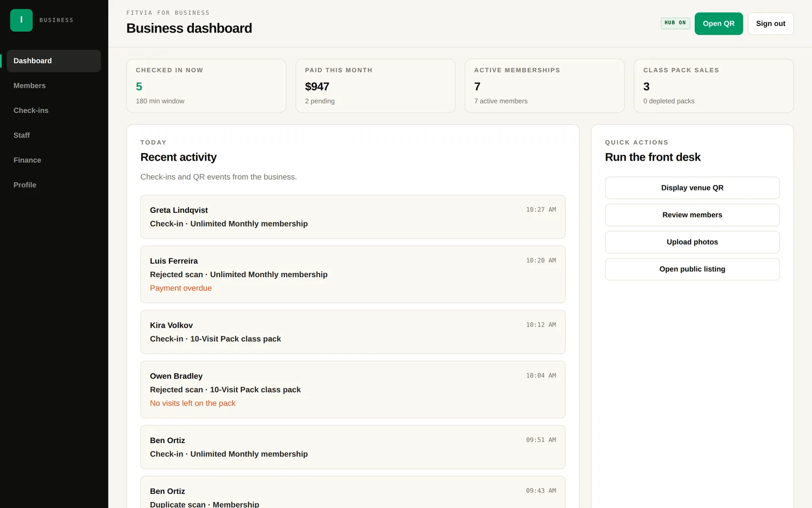Click the '0 depleted packs' text
Screen dimensions: 812x508
[x=669, y=102]
